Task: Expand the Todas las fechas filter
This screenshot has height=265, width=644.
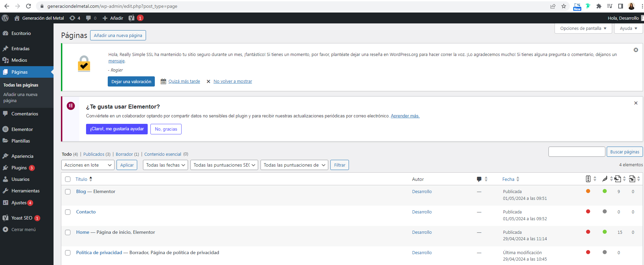Action: coord(165,165)
